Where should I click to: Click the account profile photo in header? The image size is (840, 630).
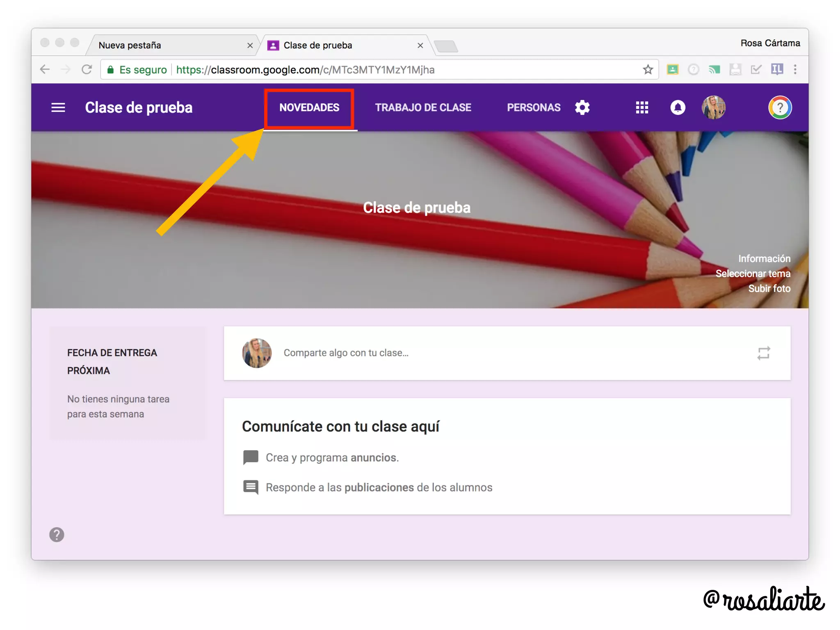(713, 107)
